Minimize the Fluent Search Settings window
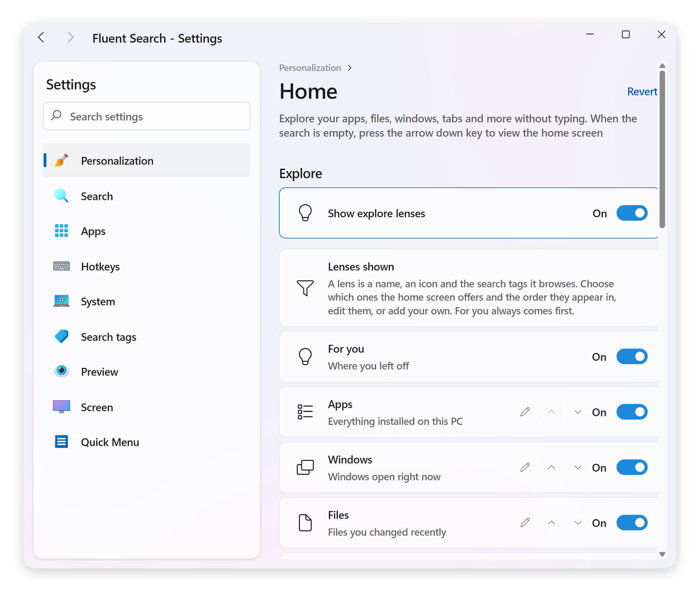This screenshot has width=700, height=592. [590, 35]
